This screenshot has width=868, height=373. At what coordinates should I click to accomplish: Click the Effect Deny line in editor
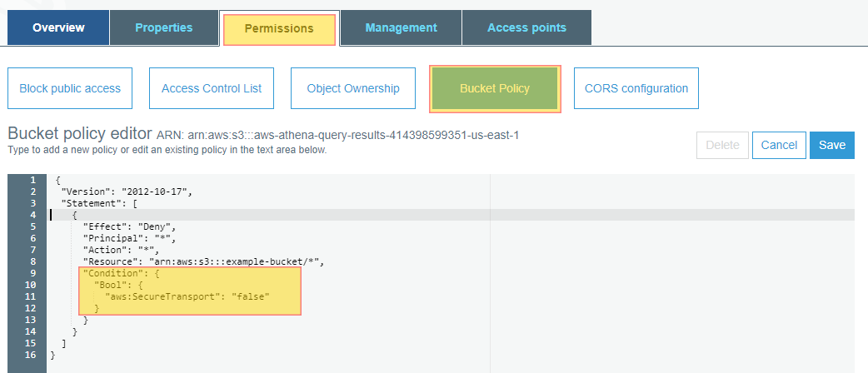(129, 226)
